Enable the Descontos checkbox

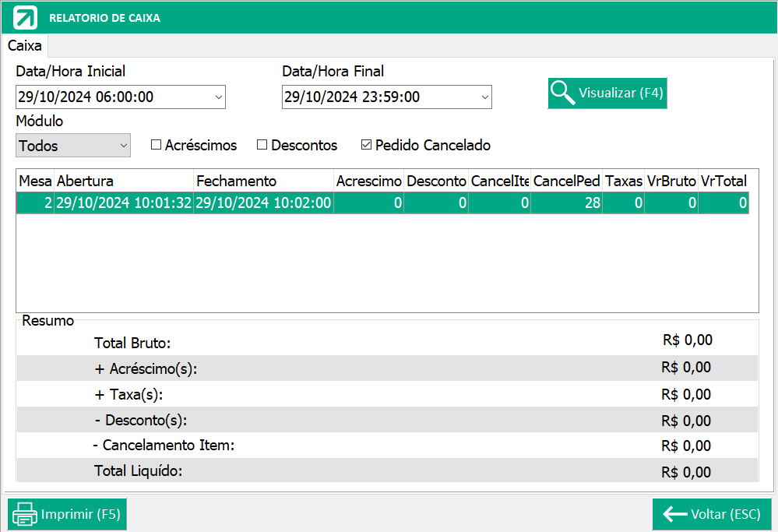pyautogui.click(x=262, y=144)
